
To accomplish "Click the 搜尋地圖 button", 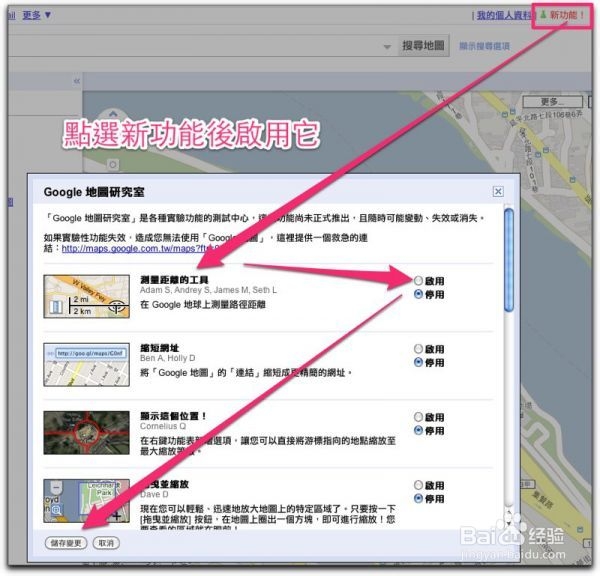I will (x=423, y=46).
